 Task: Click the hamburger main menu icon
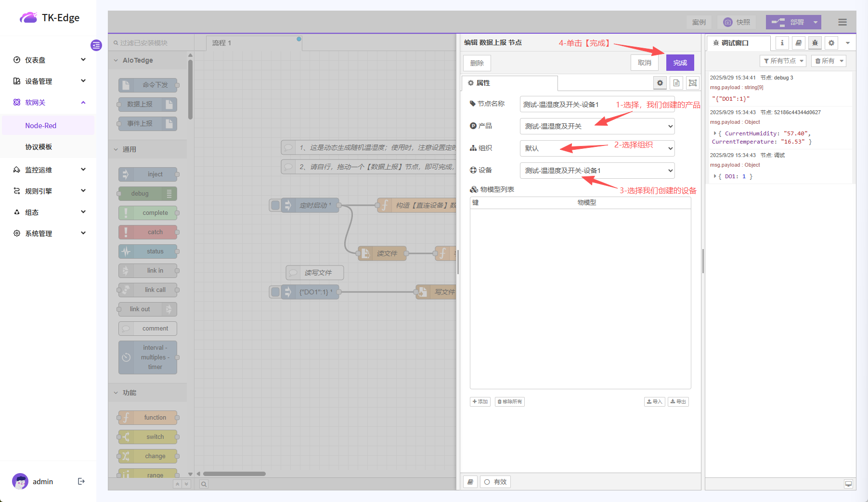click(x=842, y=22)
